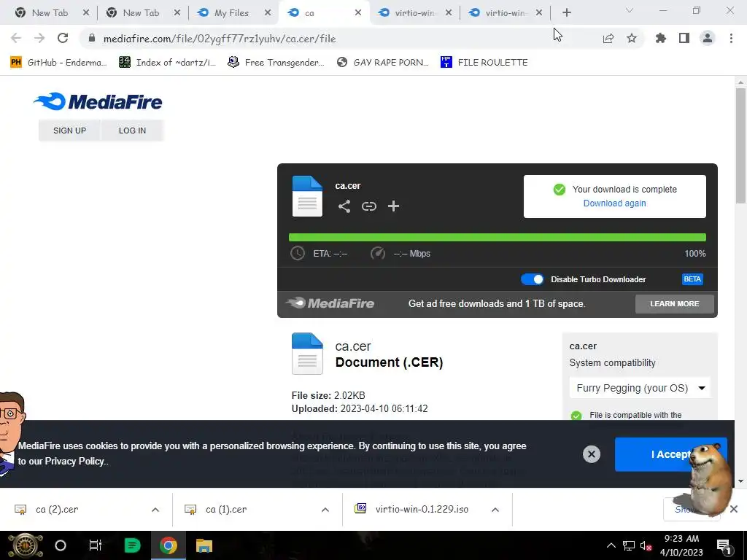This screenshot has width=747, height=560.
Task: Close the downloads bar
Action: point(734,509)
